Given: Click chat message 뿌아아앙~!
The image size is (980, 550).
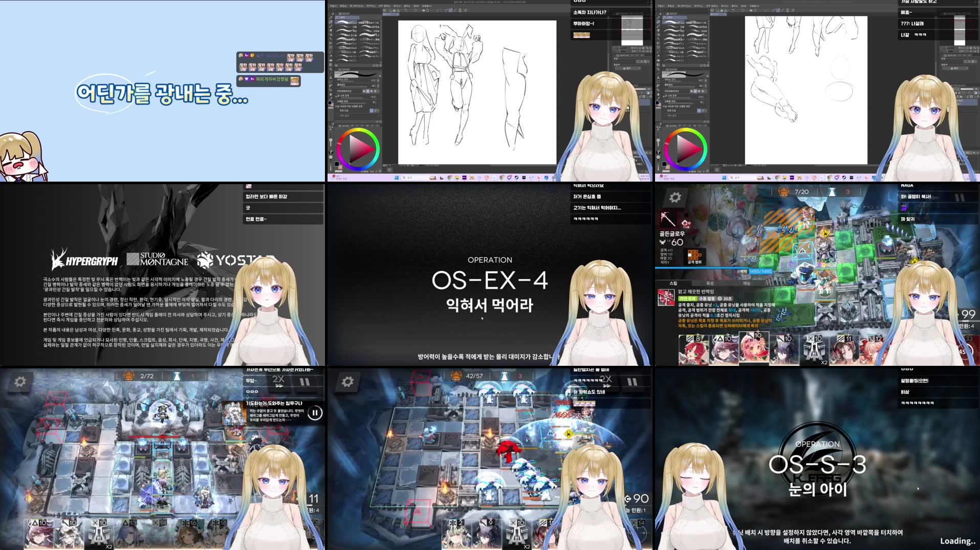Looking at the screenshot, I should [583, 24].
